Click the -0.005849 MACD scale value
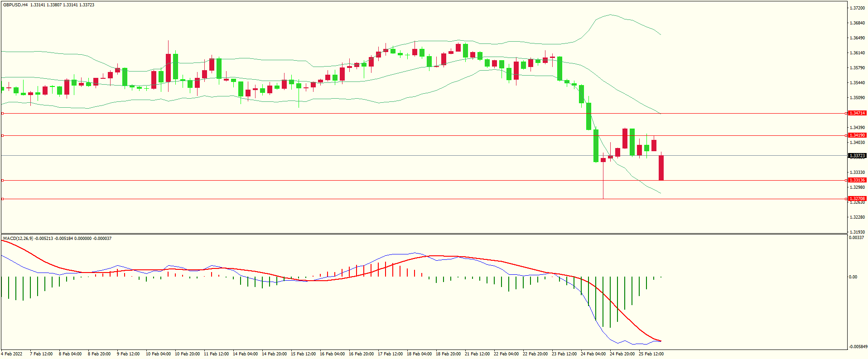Image resolution: width=868 pixels, height=359 pixels. coord(858,347)
